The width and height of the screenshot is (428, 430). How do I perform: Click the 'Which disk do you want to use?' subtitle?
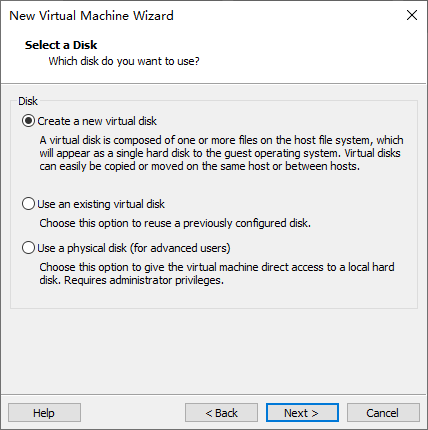124,61
